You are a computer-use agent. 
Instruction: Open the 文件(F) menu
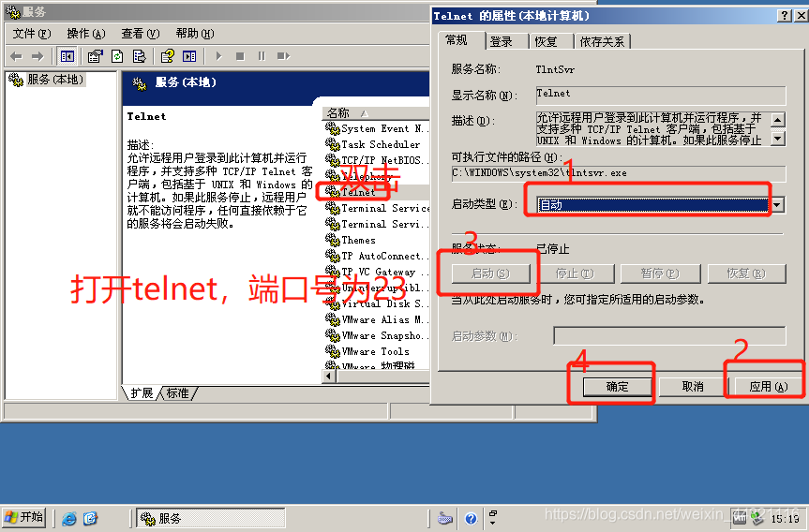pos(32,34)
